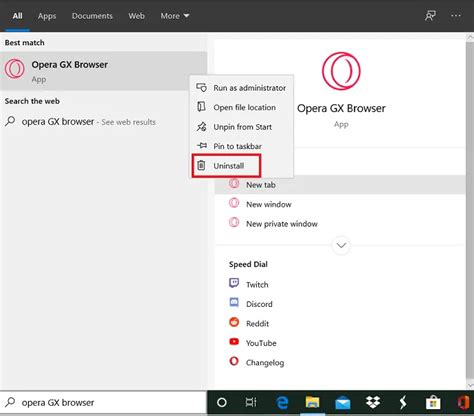Open the three-dot options menu
This screenshot has height=416, width=474.
tap(456, 15)
